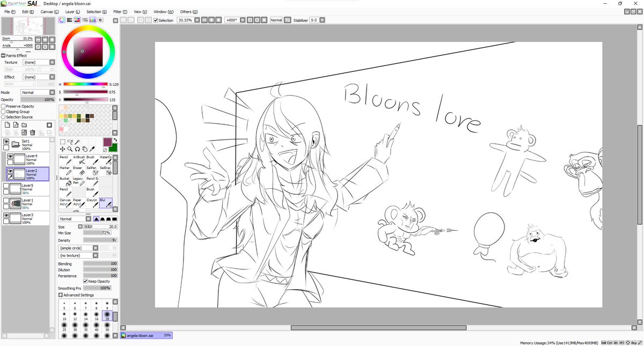The image size is (644, 346).
Task: Click the Hue slider bar
Action: pos(85,84)
